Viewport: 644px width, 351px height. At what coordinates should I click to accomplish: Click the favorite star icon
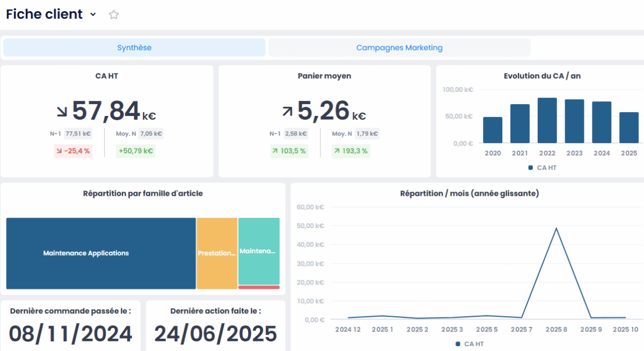(x=114, y=15)
